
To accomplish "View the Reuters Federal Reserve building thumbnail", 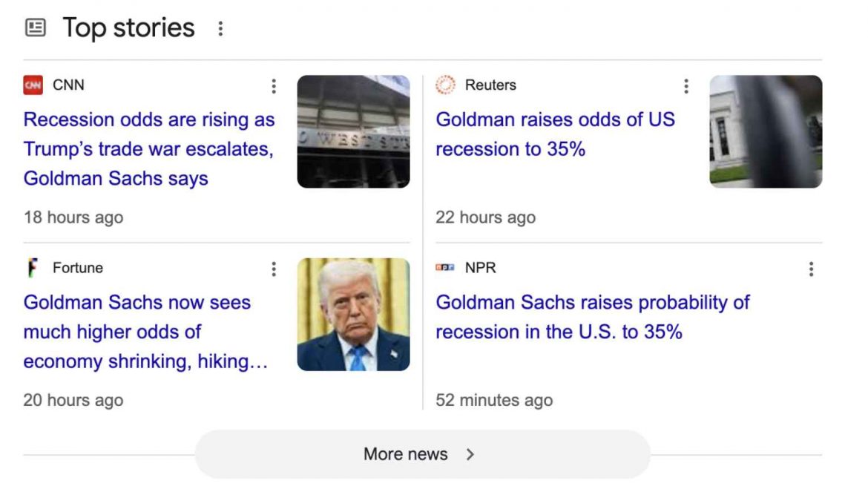I will click(x=766, y=131).
